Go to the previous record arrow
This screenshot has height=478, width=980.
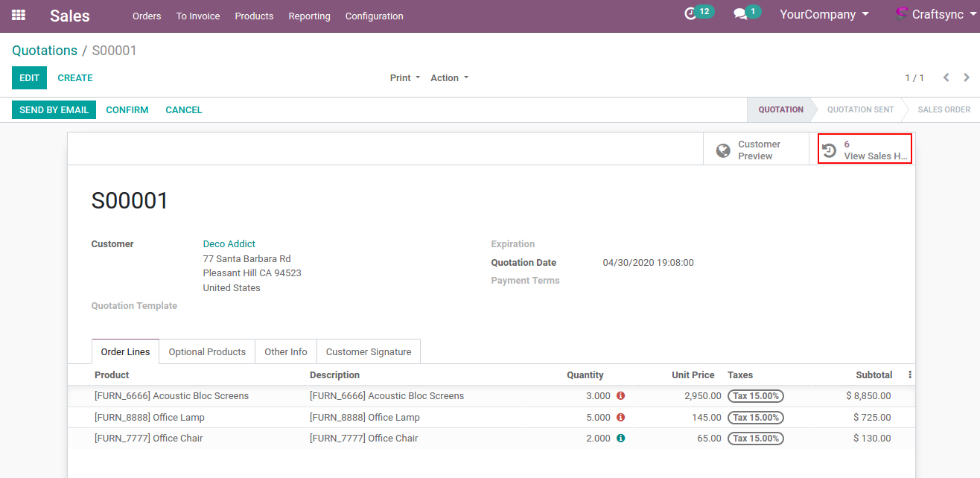(x=946, y=77)
